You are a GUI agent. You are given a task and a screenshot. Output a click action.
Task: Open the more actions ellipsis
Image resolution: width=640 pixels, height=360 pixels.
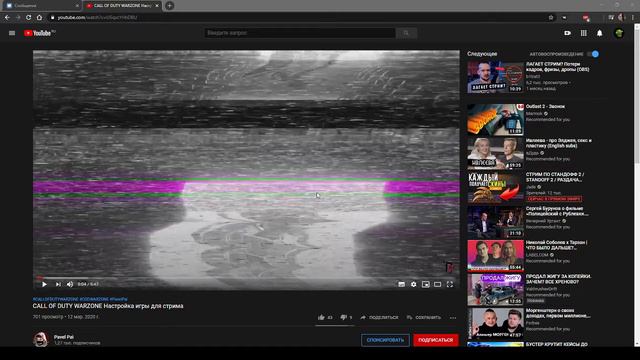[x=453, y=318]
